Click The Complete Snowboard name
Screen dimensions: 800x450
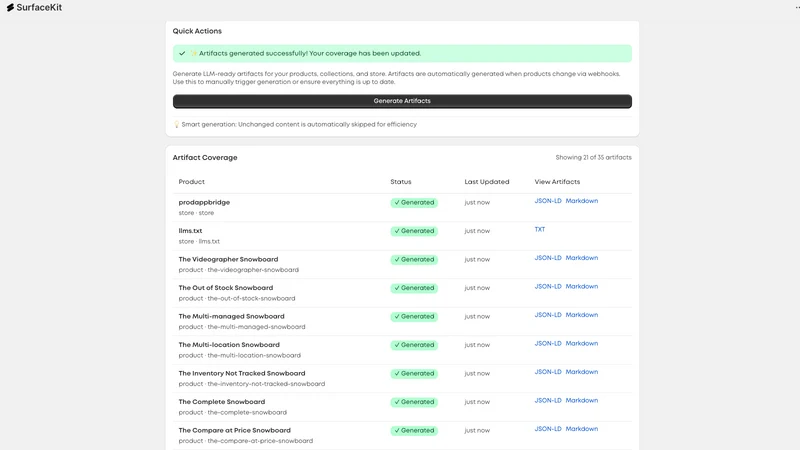222,403
